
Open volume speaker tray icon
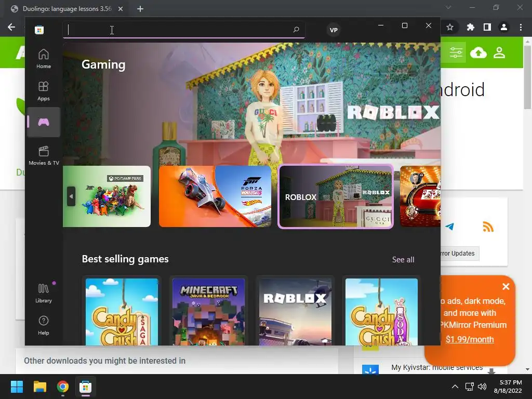[x=482, y=387]
